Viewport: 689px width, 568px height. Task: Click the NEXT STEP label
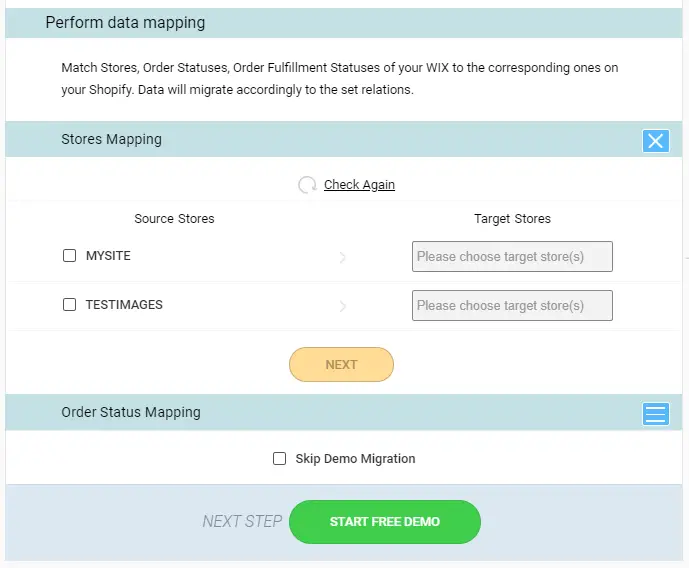(x=242, y=521)
